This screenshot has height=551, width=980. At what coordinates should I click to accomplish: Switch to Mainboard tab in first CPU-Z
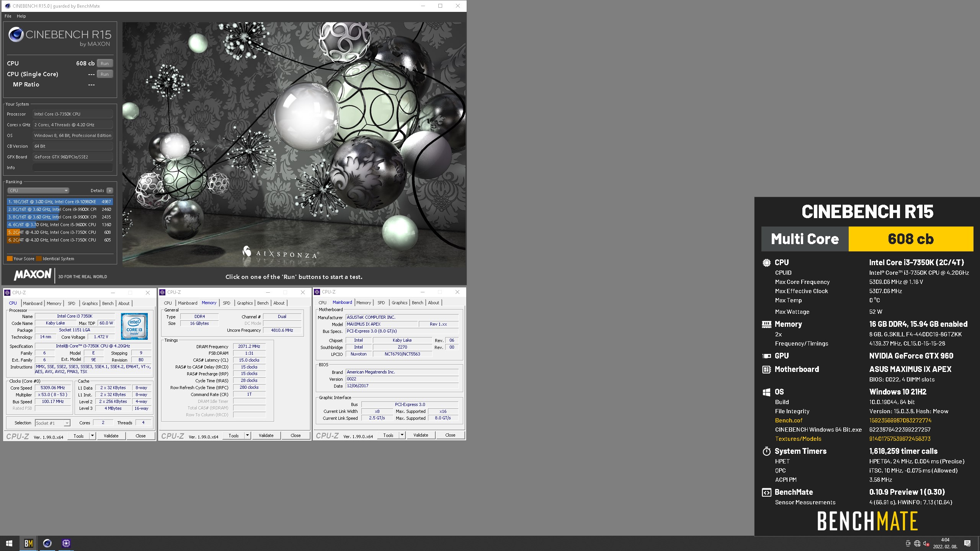click(x=33, y=303)
